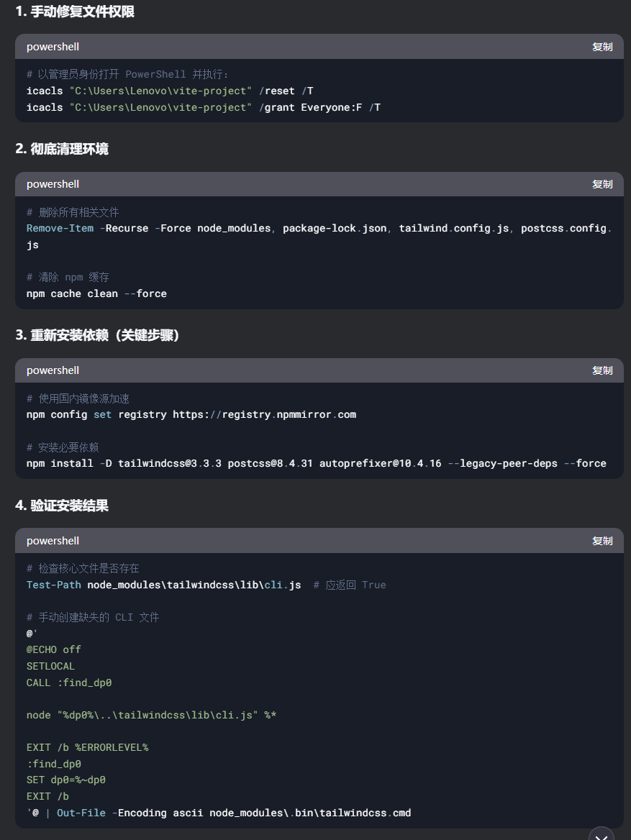Click the 'SETLOCAL' line
This screenshot has height=840, width=631.
(x=50, y=666)
